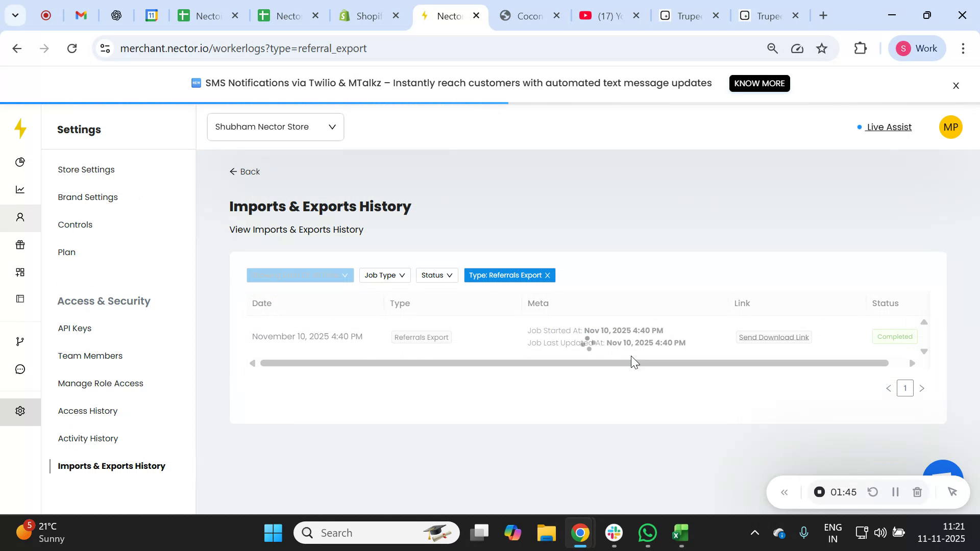Open the rewards gift icon
The image size is (980, 551).
tap(20, 245)
